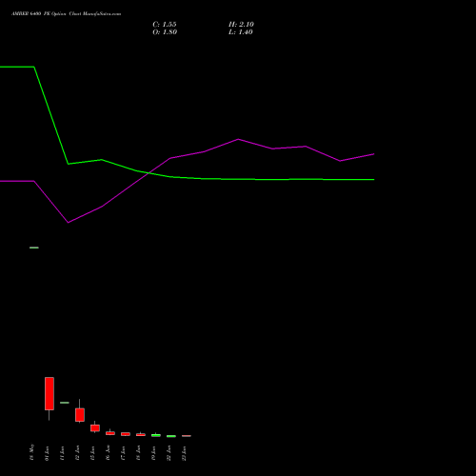Select the tallest red candlestick
The image size is (476, 476).
[x=50, y=393]
